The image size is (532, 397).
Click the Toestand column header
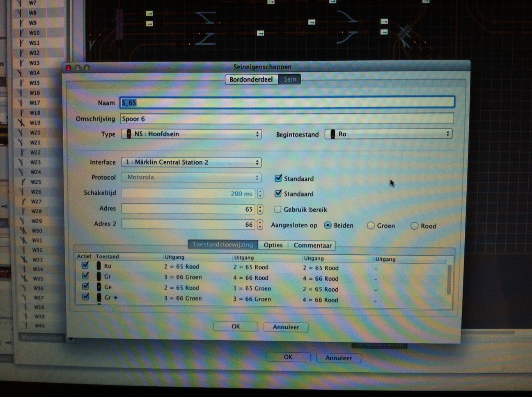[x=108, y=256]
